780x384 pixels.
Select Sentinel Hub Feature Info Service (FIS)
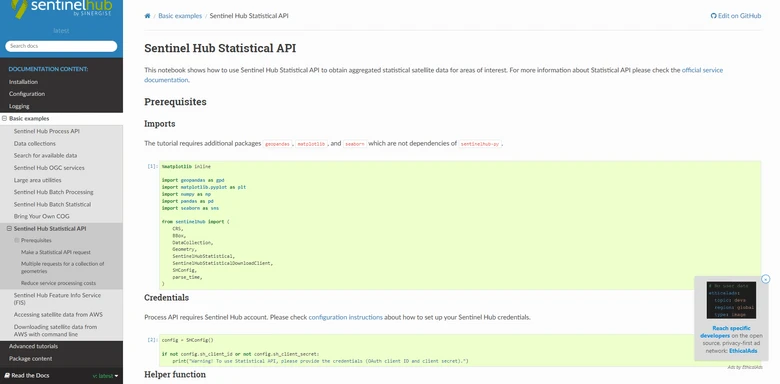(57, 299)
